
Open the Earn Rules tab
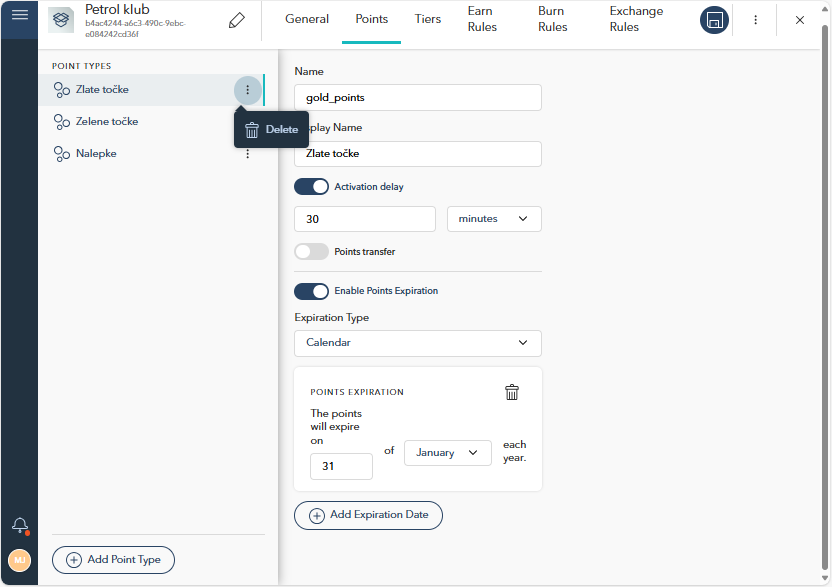point(482,19)
